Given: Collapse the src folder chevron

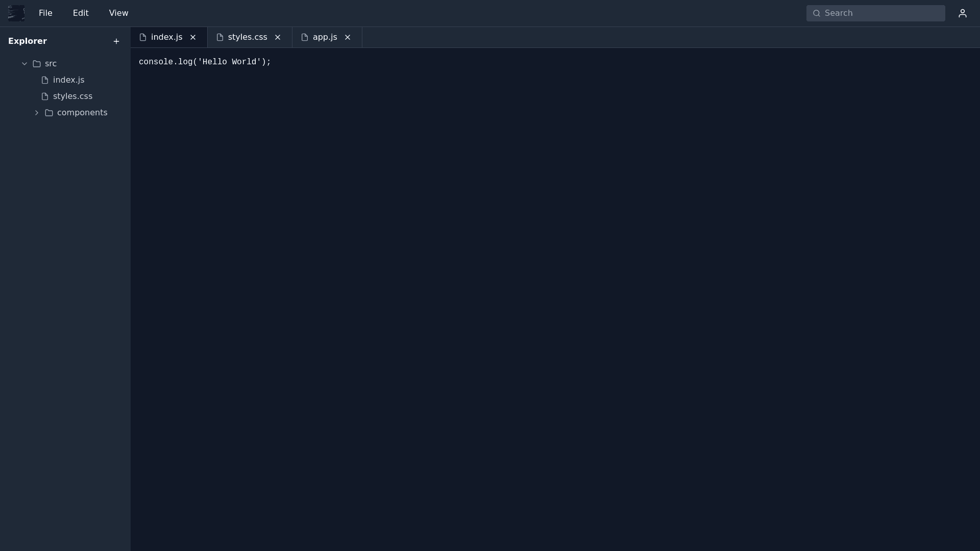Looking at the screenshot, I should pos(24,64).
